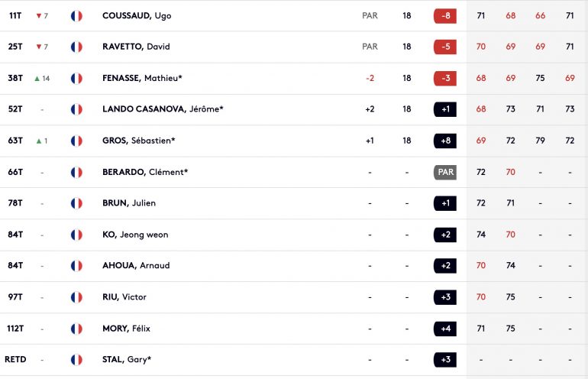Click the 97T position for Riu

click(x=15, y=296)
